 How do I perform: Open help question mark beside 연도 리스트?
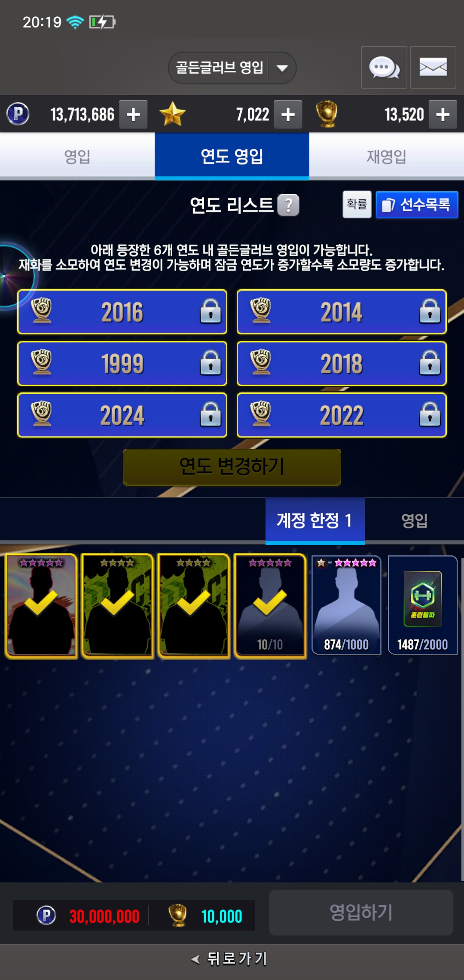288,205
